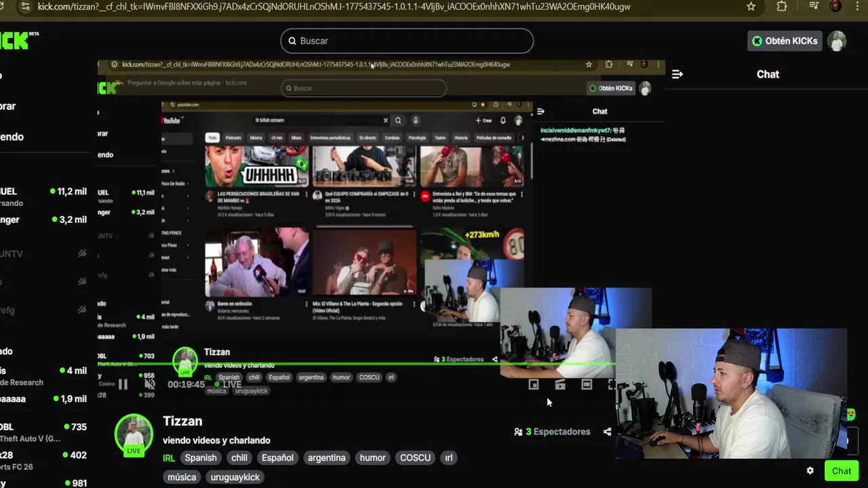Click the deleted chat message from incisivemiddlemanfmkywt7
This screenshot has height=488, width=868.
pyautogui.click(x=583, y=135)
